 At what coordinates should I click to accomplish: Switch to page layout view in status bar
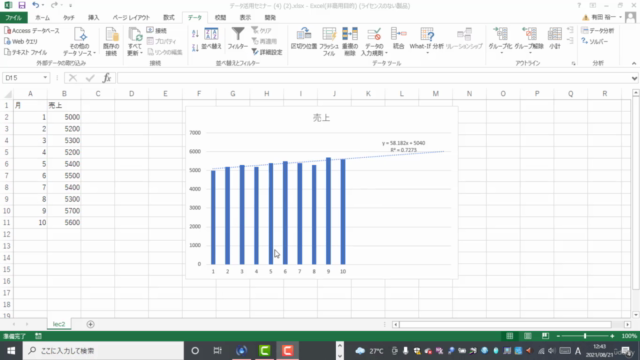click(527, 336)
